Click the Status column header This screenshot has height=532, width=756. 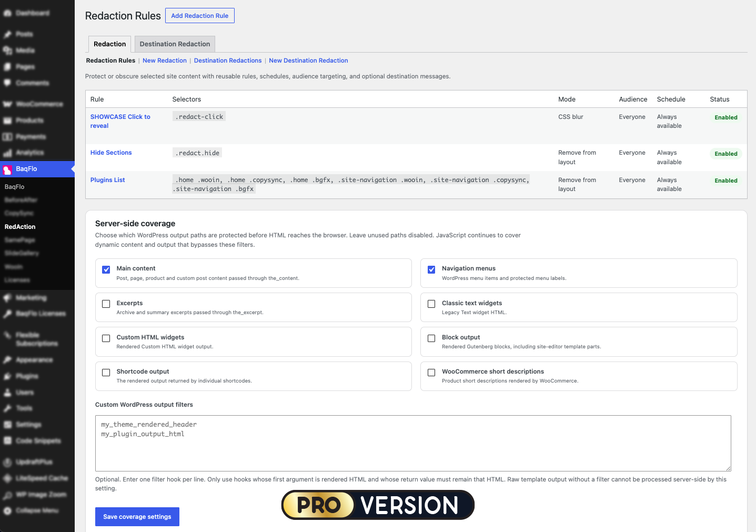(x=719, y=99)
